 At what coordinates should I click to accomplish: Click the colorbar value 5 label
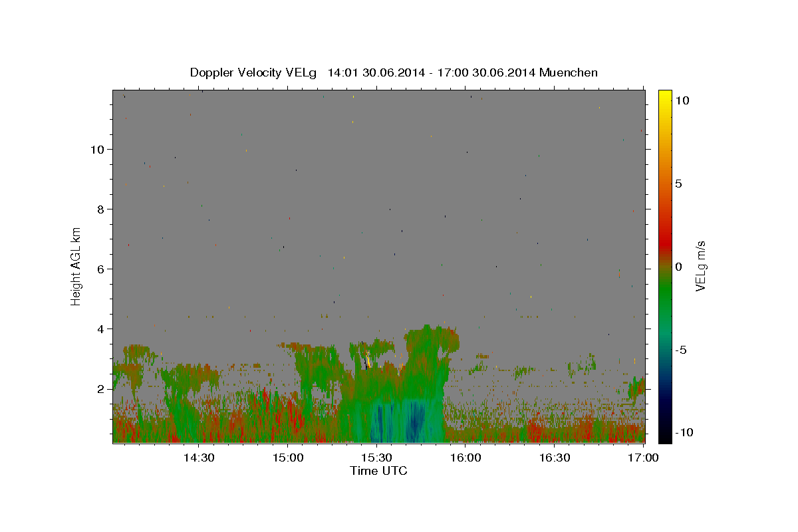(x=678, y=183)
